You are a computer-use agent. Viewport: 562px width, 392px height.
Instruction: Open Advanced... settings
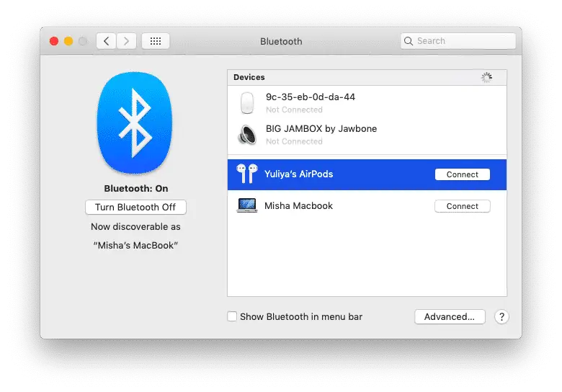(x=450, y=317)
